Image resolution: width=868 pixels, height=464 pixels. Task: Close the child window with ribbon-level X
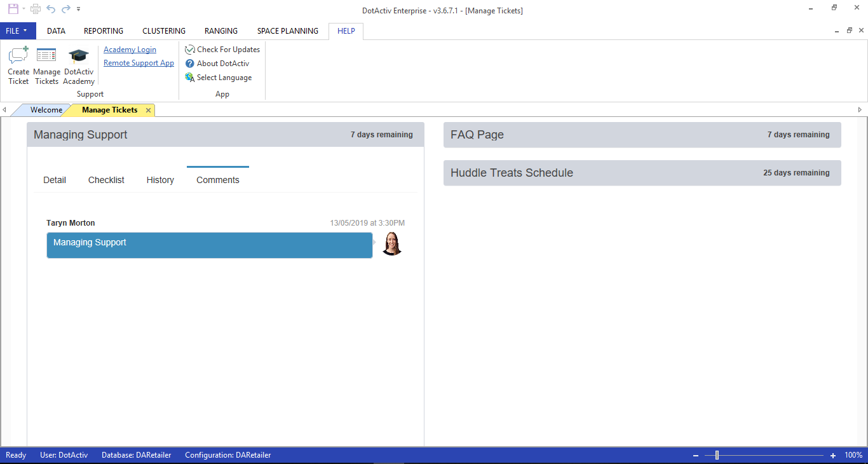coord(861,31)
